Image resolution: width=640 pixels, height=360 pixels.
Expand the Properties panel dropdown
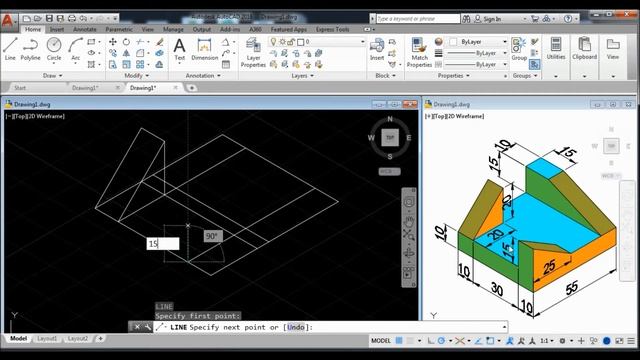pos(453,76)
